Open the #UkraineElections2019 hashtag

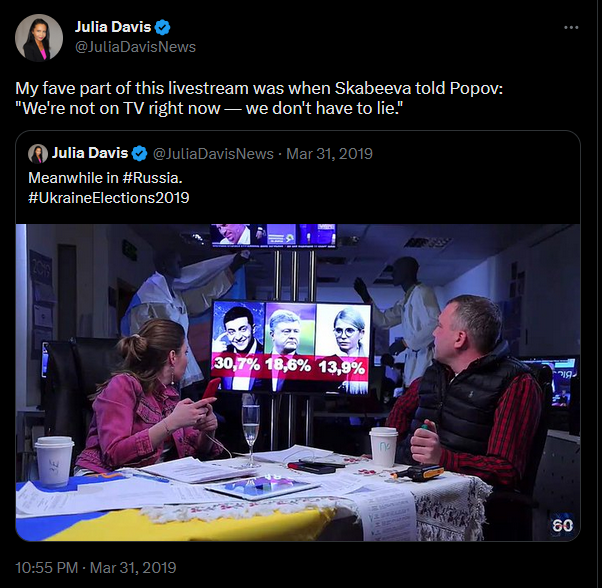point(109,198)
